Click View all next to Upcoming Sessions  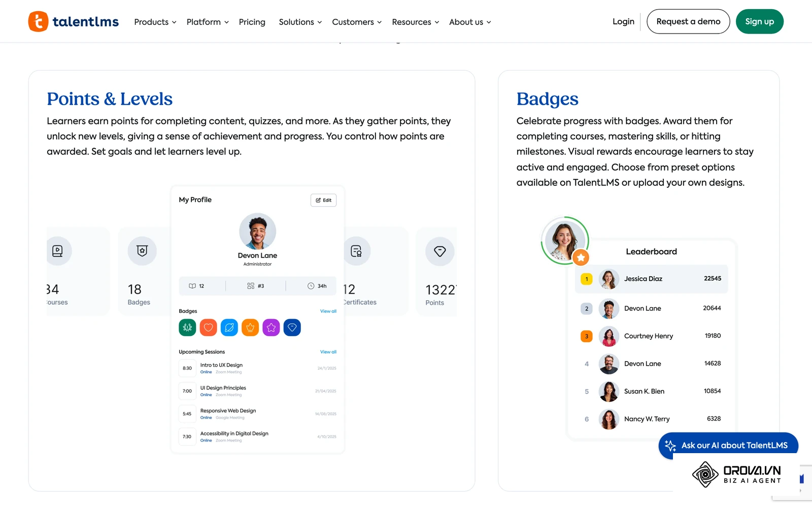click(328, 352)
